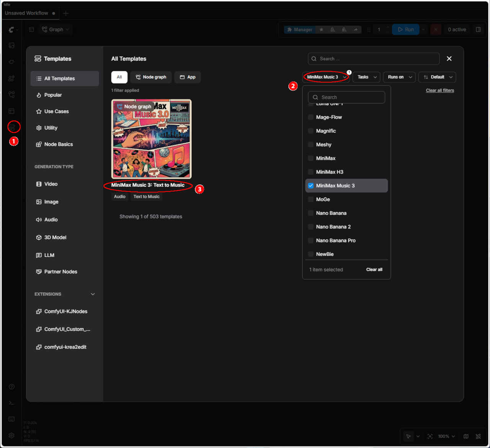Click the 0 active jobs indicator
490x448 pixels.
coord(457,29)
